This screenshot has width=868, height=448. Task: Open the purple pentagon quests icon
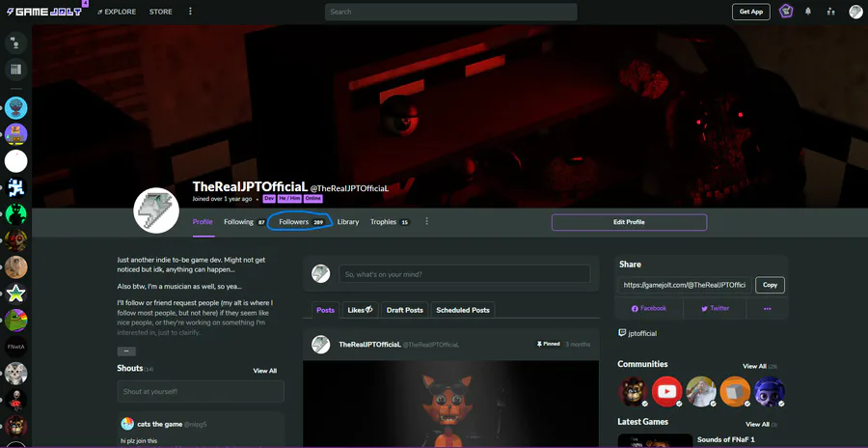(x=785, y=11)
